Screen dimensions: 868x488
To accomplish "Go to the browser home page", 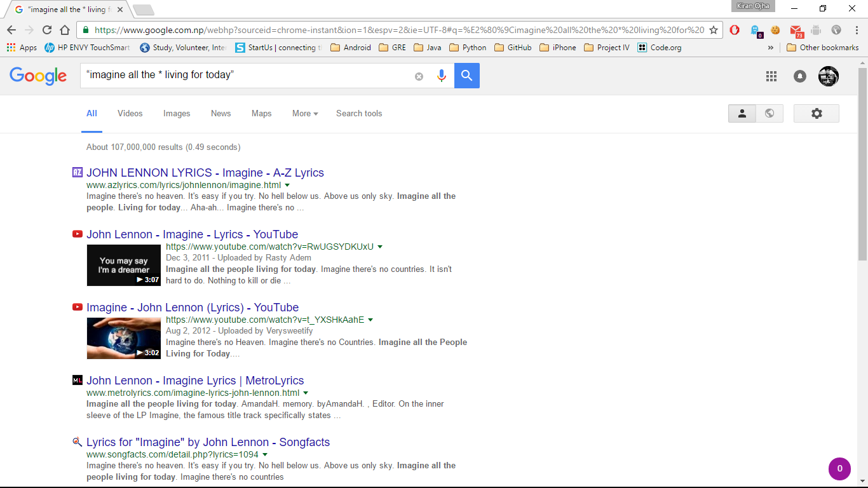I will [x=65, y=30].
